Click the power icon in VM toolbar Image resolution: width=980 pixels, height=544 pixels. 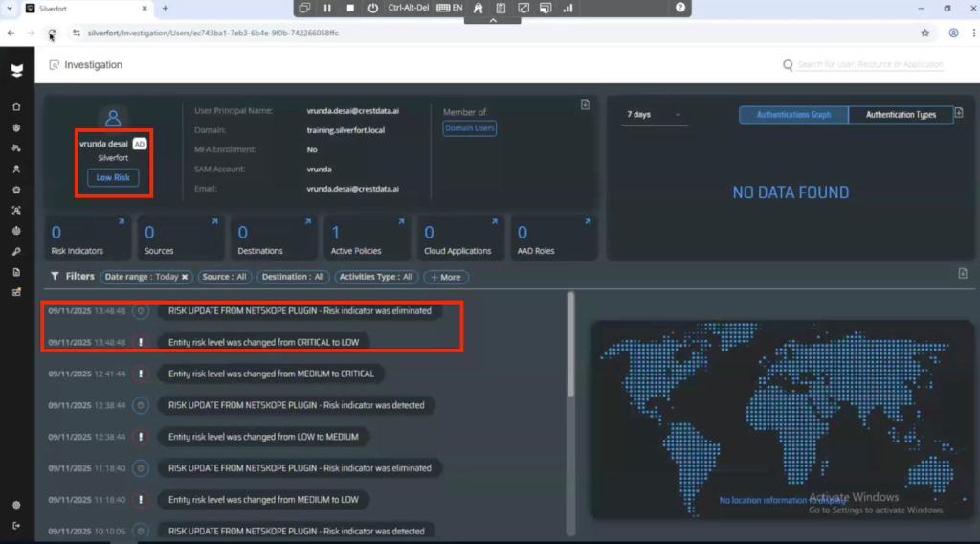click(x=372, y=8)
